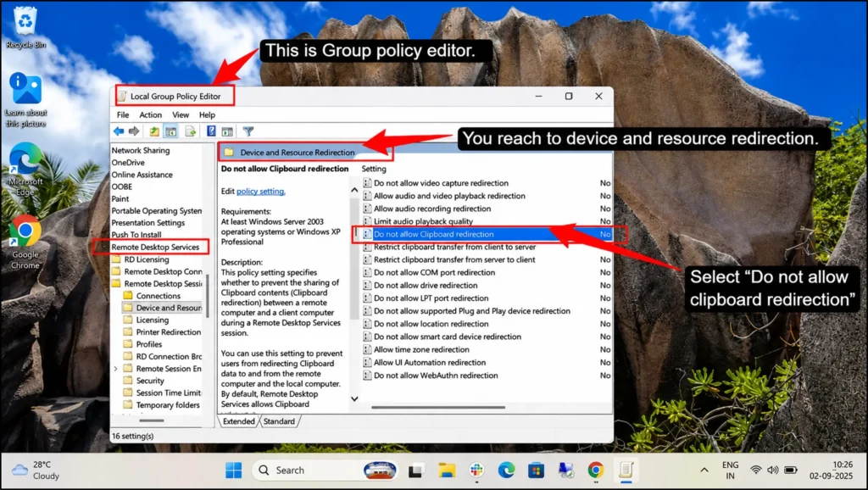The image size is (868, 490).
Task: Click the 'policy setting' link
Action: [261, 191]
